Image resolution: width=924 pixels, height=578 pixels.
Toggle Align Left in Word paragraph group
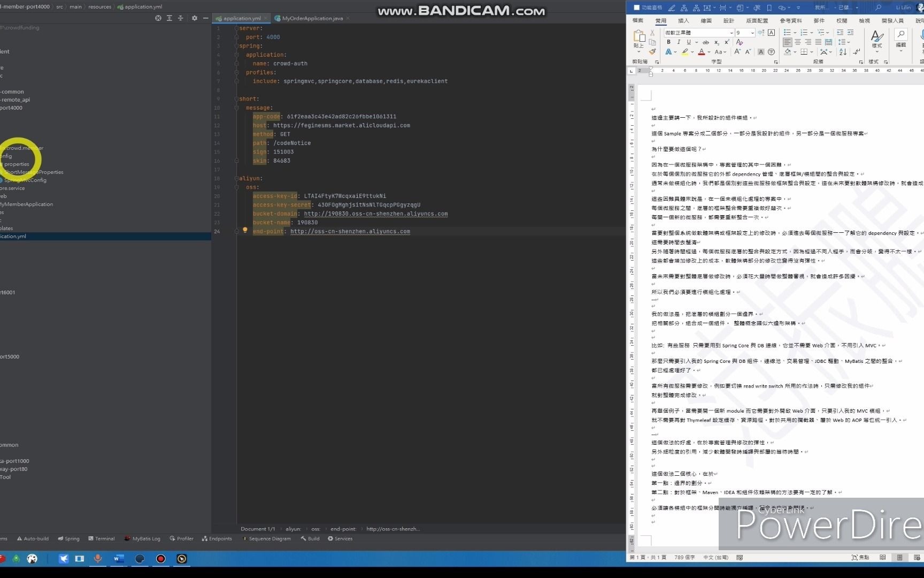pos(787,42)
